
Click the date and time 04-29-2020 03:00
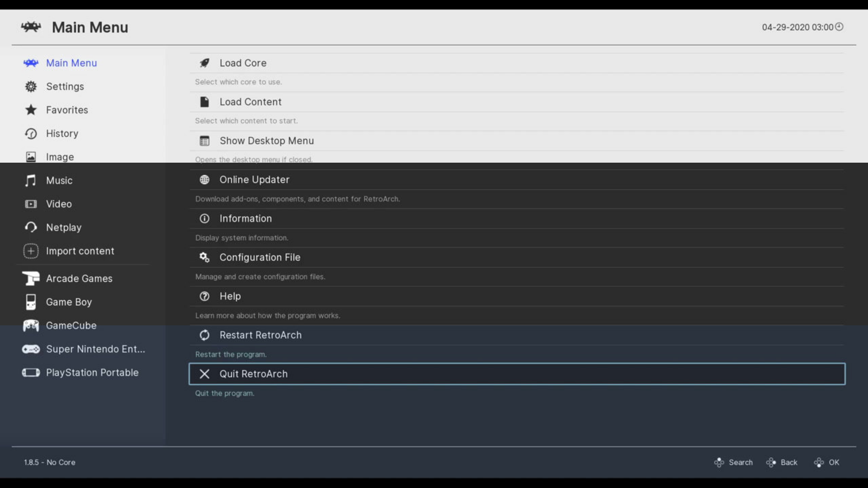pos(797,27)
